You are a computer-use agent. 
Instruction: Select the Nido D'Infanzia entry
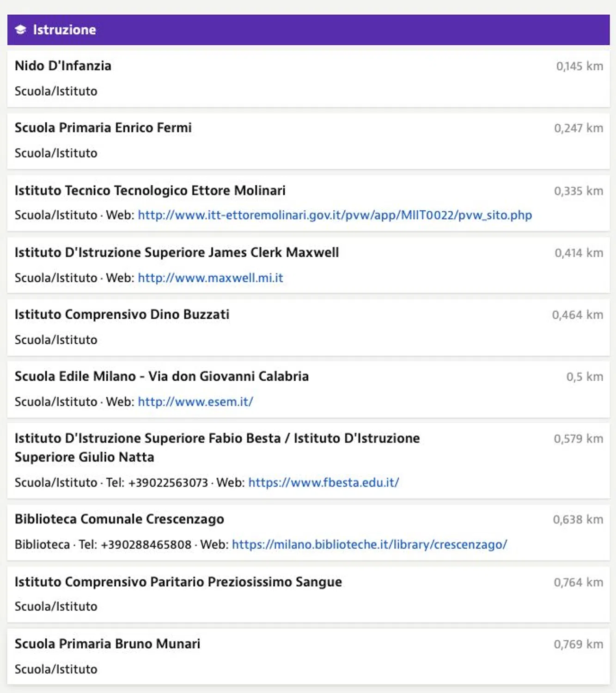click(x=308, y=79)
